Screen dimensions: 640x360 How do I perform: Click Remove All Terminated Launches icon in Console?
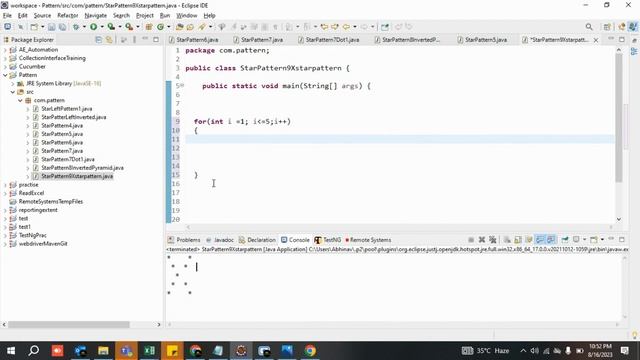click(x=493, y=240)
